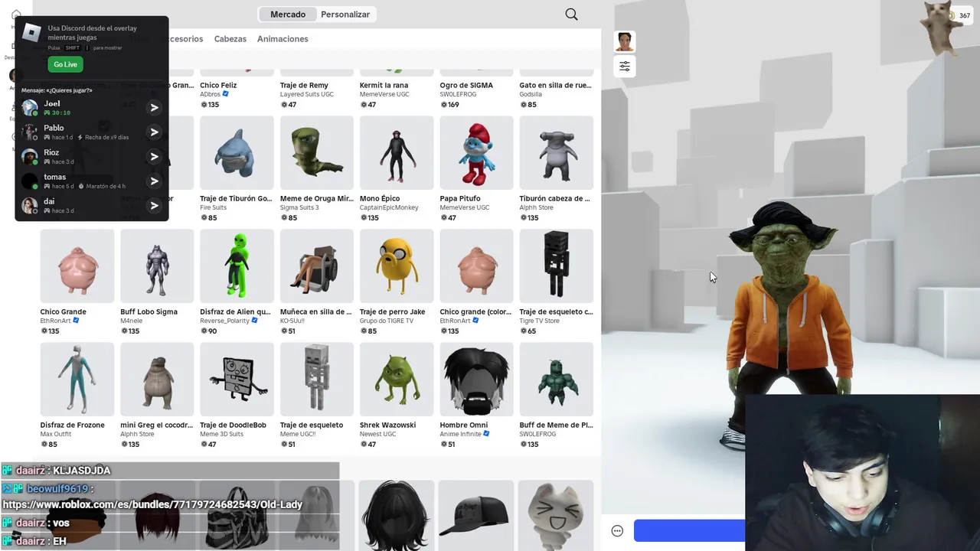The image size is (980, 551).
Task: Select Mono Épico thumbnail
Action: (397, 153)
